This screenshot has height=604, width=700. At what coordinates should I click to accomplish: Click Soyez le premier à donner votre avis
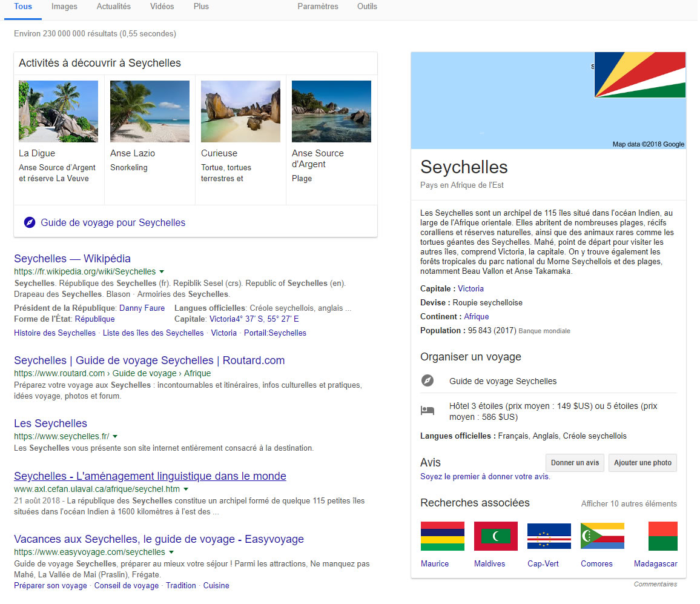pos(485,477)
